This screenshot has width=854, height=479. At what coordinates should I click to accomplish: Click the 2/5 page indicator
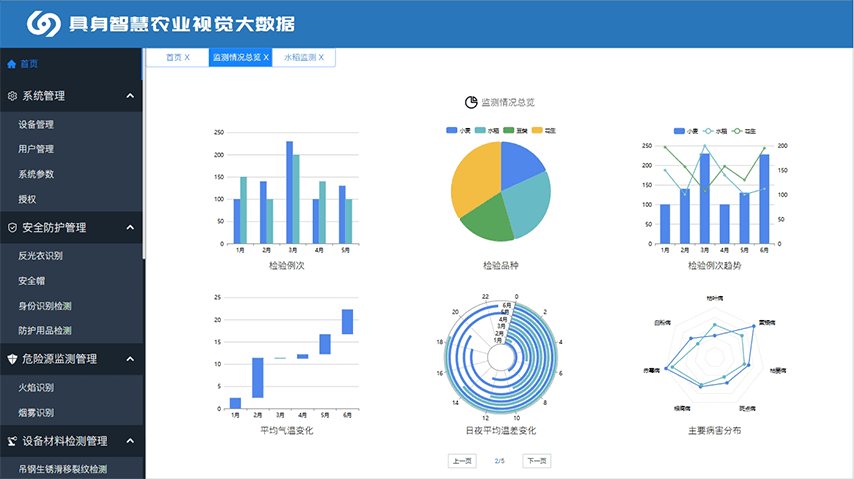coord(499,461)
